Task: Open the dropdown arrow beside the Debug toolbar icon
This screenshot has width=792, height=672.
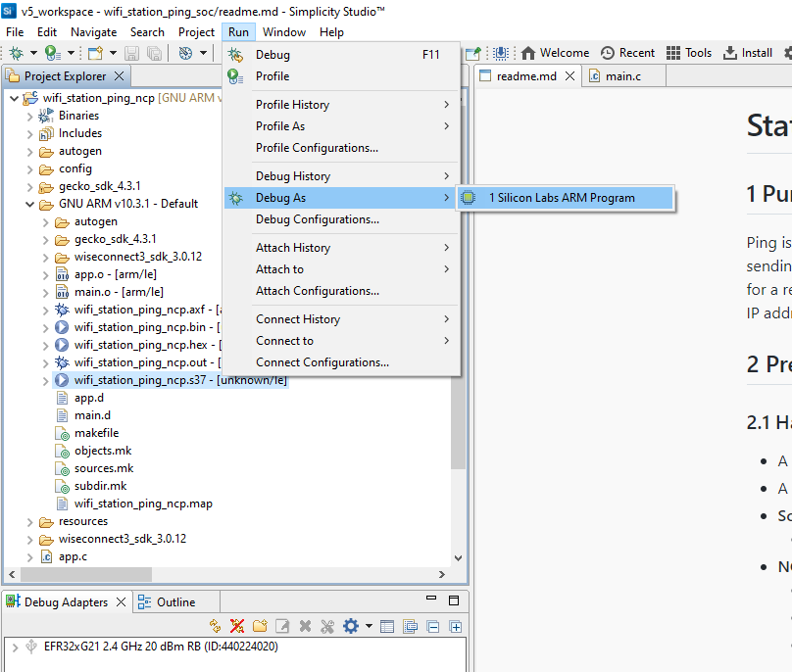Action: [33, 53]
